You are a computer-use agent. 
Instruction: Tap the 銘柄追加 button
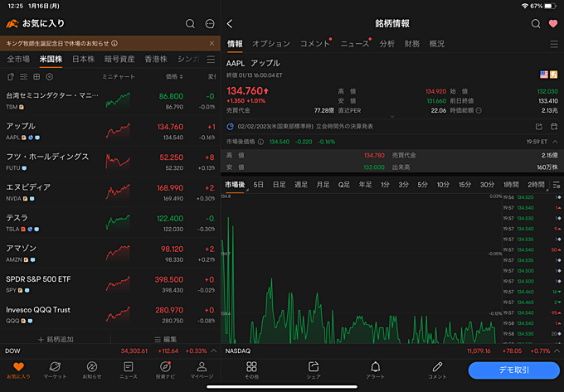pyautogui.click(x=56, y=339)
